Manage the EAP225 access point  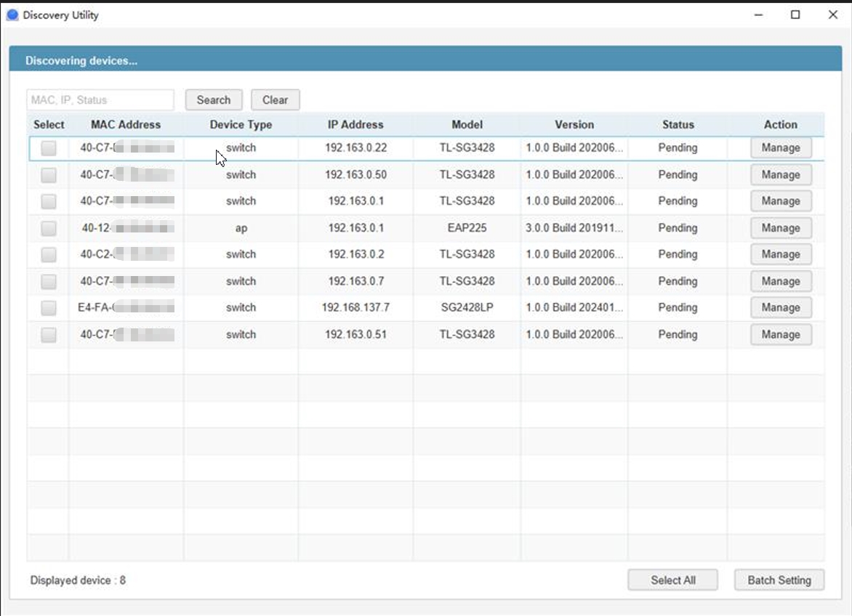(x=781, y=228)
